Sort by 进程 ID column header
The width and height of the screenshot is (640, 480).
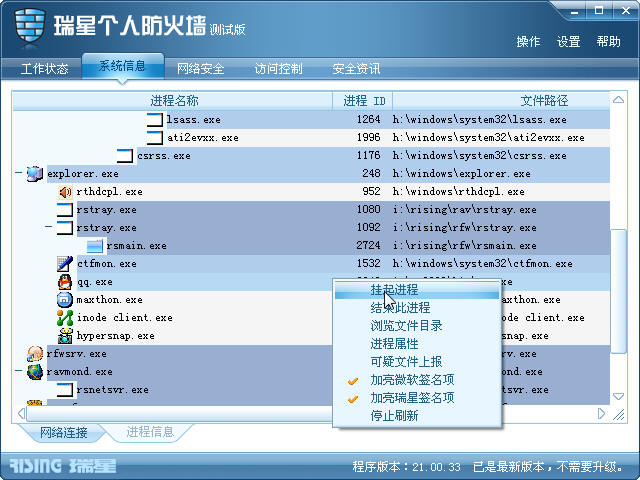[362, 101]
